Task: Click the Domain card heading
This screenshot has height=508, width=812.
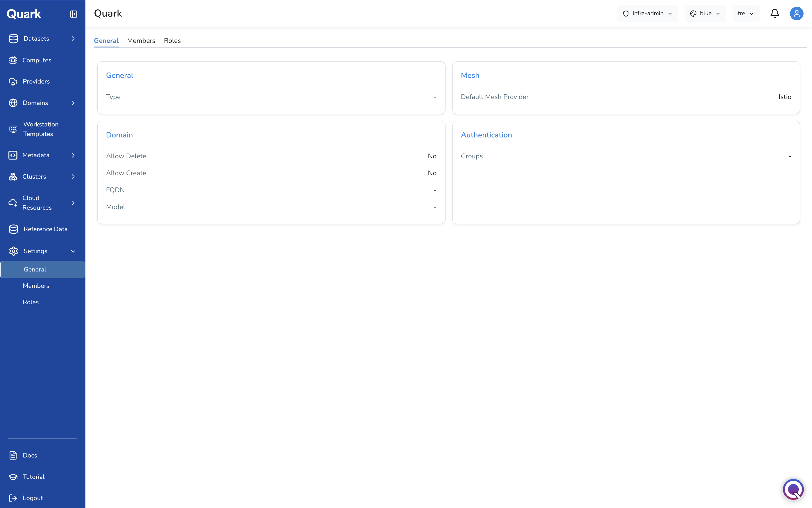Action: (x=119, y=135)
